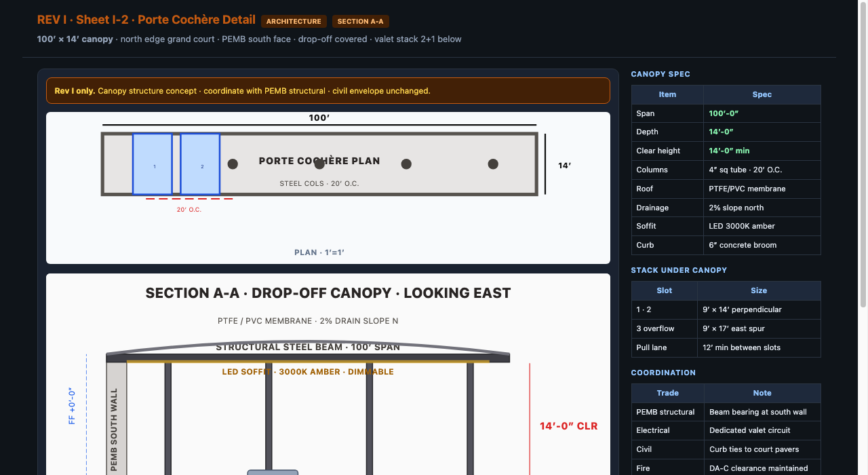Viewport: 868px width, 475px height.
Task: Click slot 1 · 2 row cell
Action: pos(665,309)
